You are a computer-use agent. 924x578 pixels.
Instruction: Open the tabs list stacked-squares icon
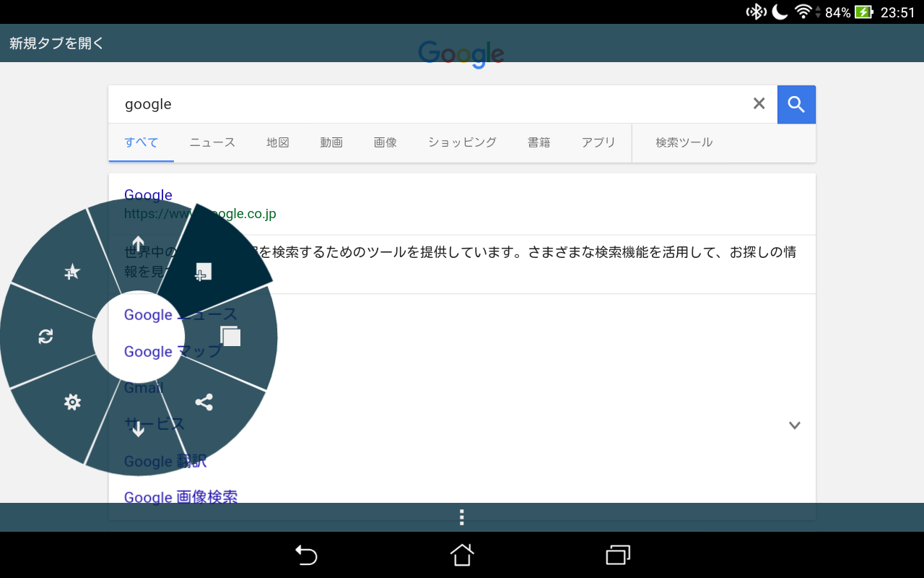coord(230,336)
